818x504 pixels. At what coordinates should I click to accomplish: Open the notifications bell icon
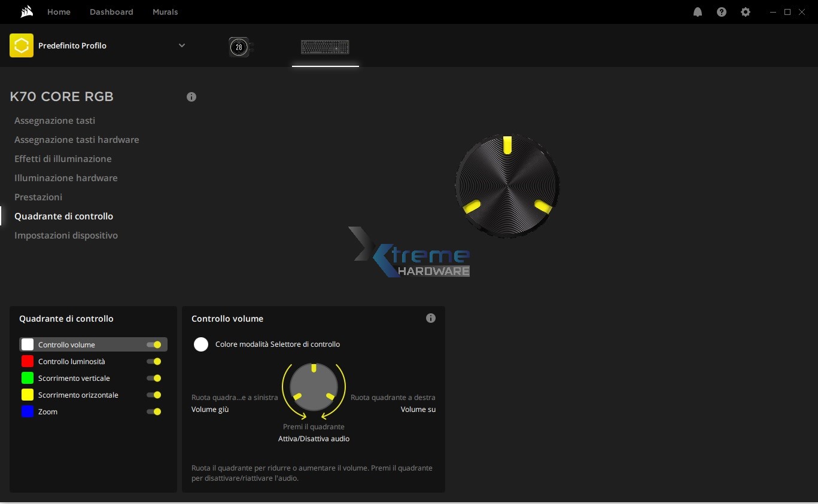click(x=698, y=12)
